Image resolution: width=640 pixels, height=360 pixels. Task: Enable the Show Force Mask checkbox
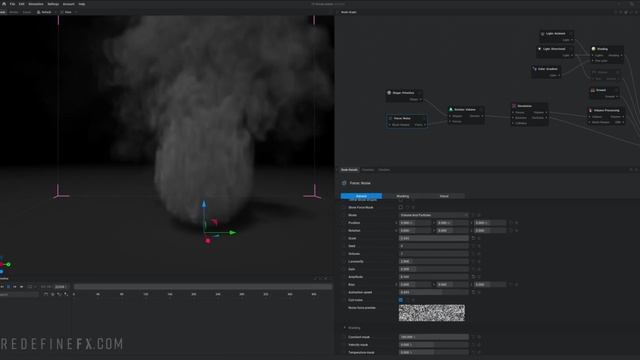tap(401, 207)
